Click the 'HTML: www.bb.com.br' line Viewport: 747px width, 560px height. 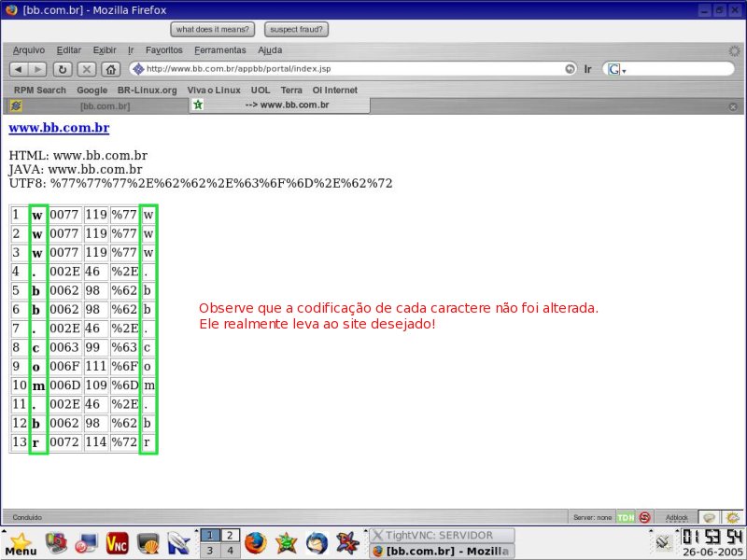(x=78, y=156)
